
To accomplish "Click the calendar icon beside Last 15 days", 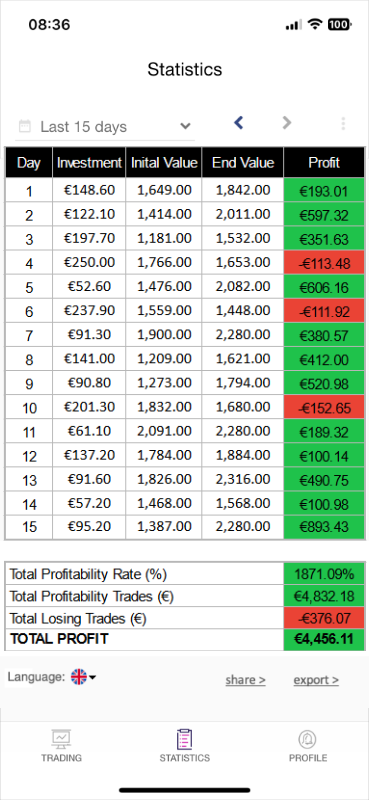I will click(x=24, y=126).
